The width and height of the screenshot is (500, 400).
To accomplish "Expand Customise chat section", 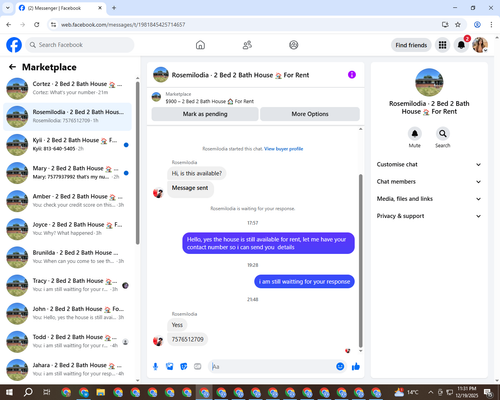I will [x=429, y=164].
